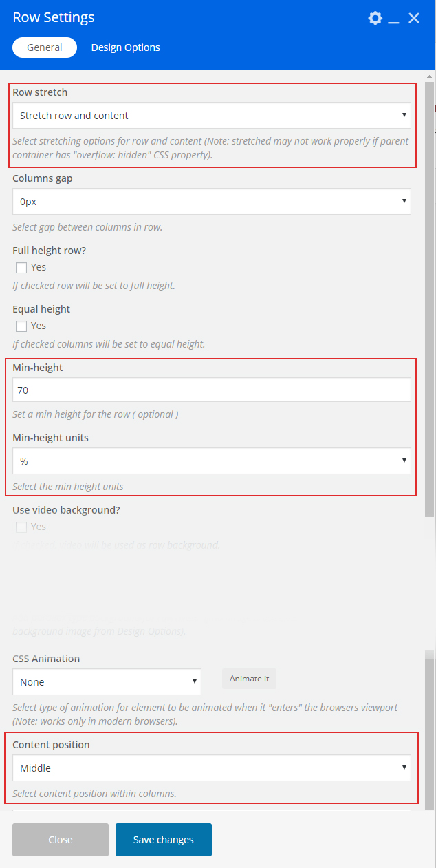Open the settings gear icon in header
This screenshot has width=436, height=868.
point(375,18)
